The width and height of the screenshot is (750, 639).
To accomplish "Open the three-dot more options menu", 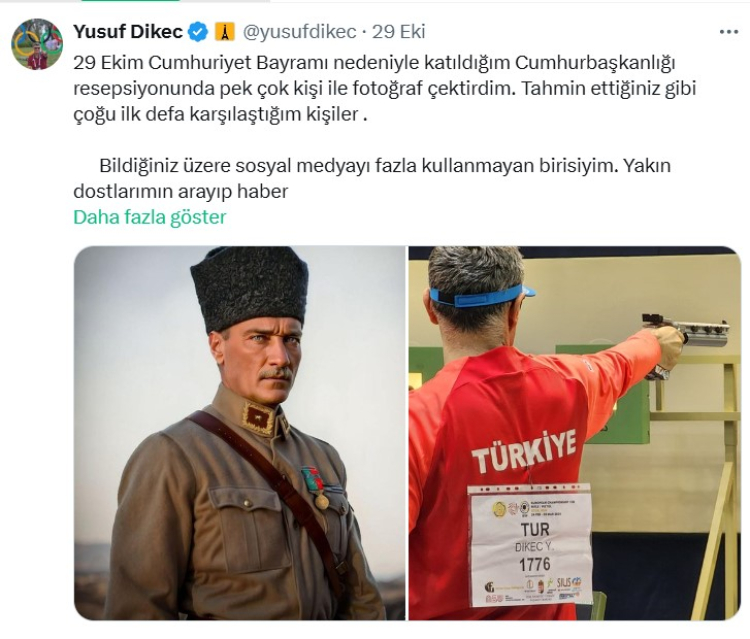I will pos(728,32).
